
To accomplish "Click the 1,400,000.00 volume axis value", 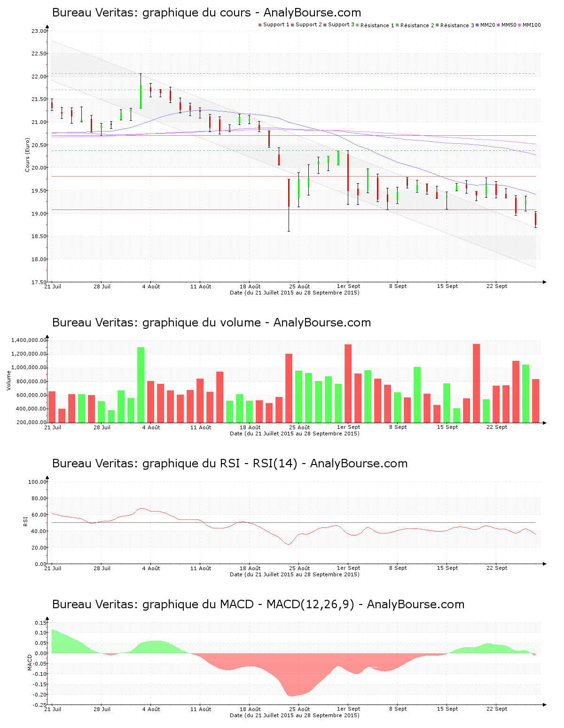I will (29, 340).
